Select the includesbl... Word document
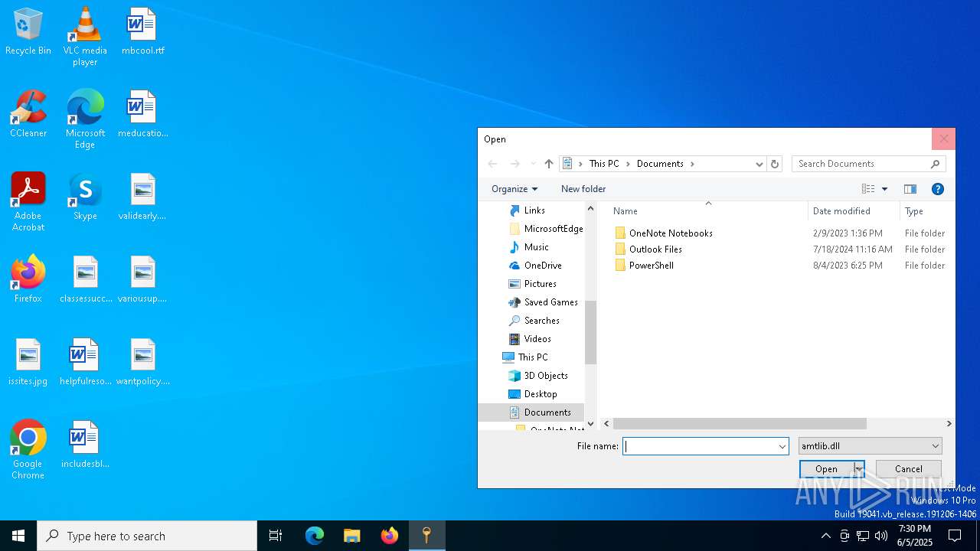Screen dimensions: 980x551 pyautogui.click(x=85, y=445)
